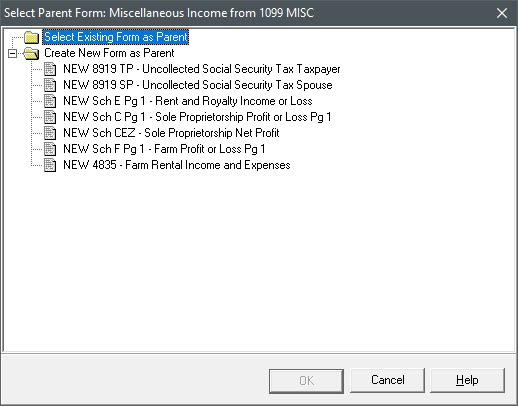Choose NEW 8919 TP Uncollected Social Security Tax Taxpayer
The image size is (518, 406).
tap(202, 69)
